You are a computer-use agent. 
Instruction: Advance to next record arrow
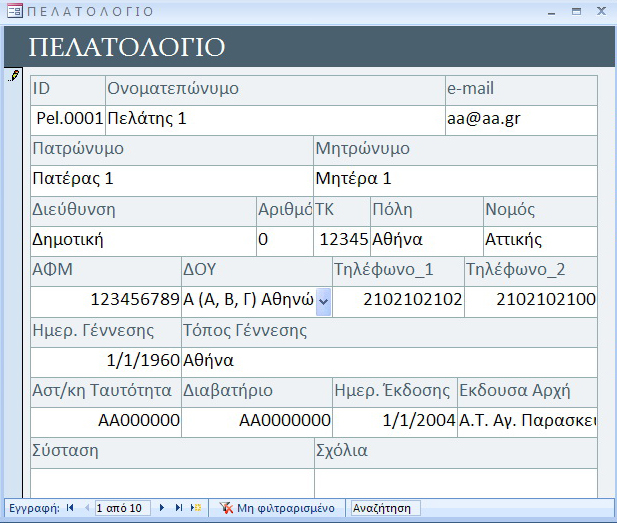163,508
